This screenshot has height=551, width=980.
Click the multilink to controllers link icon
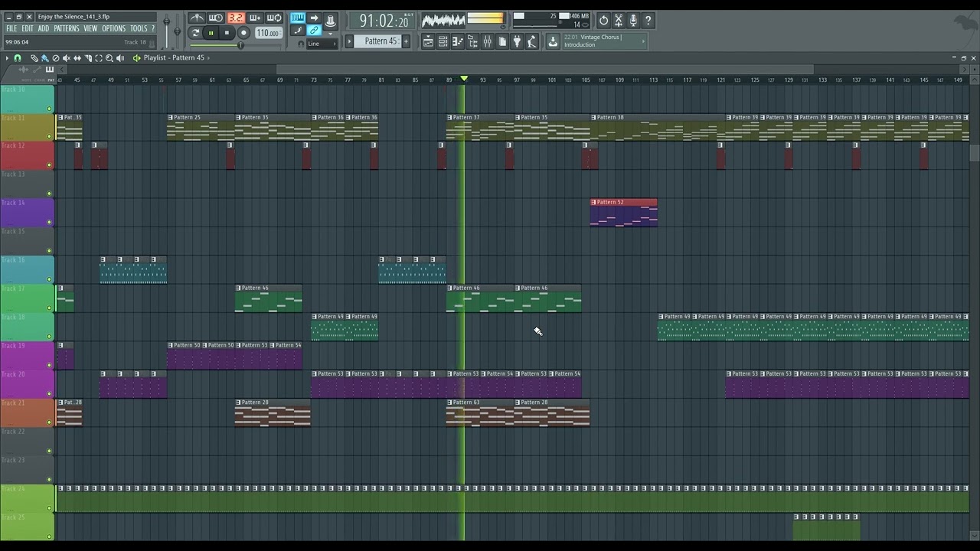[x=314, y=31]
